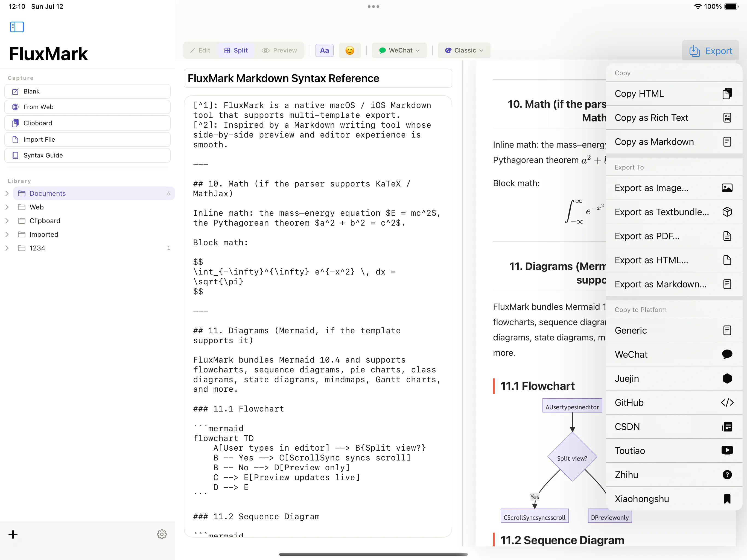Click the Juejin hexagon icon
747x560 pixels.
(727, 379)
